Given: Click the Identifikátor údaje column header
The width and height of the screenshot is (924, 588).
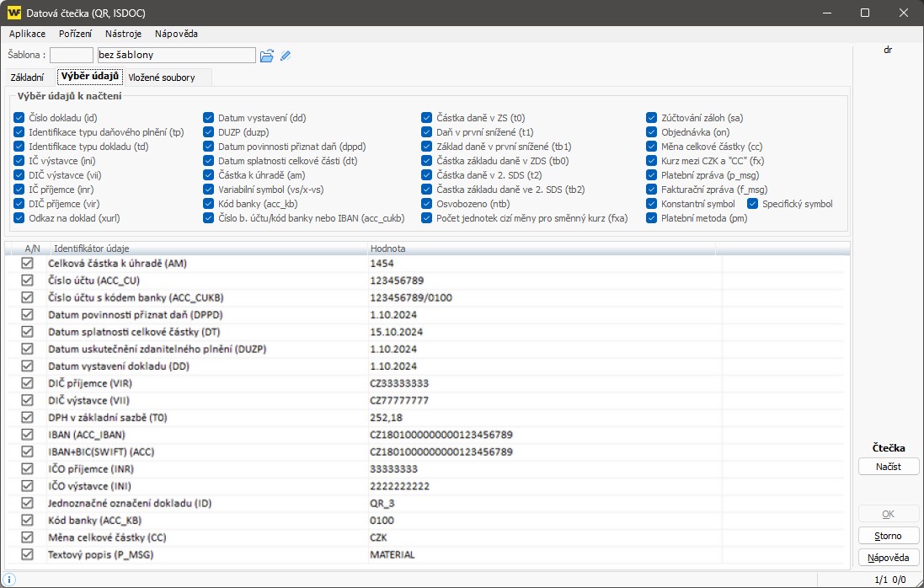Looking at the screenshot, I should click(207, 249).
